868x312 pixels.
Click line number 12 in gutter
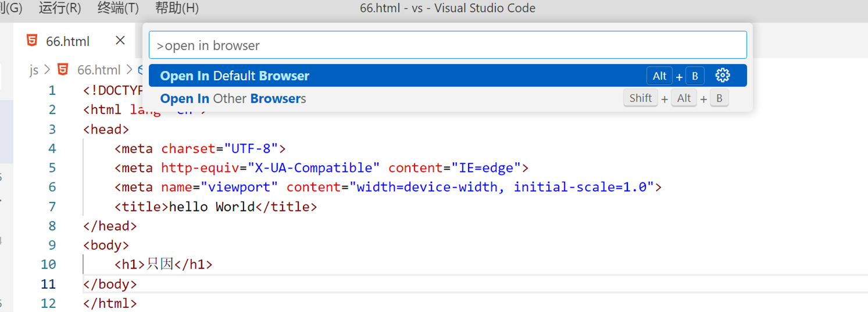click(x=49, y=303)
